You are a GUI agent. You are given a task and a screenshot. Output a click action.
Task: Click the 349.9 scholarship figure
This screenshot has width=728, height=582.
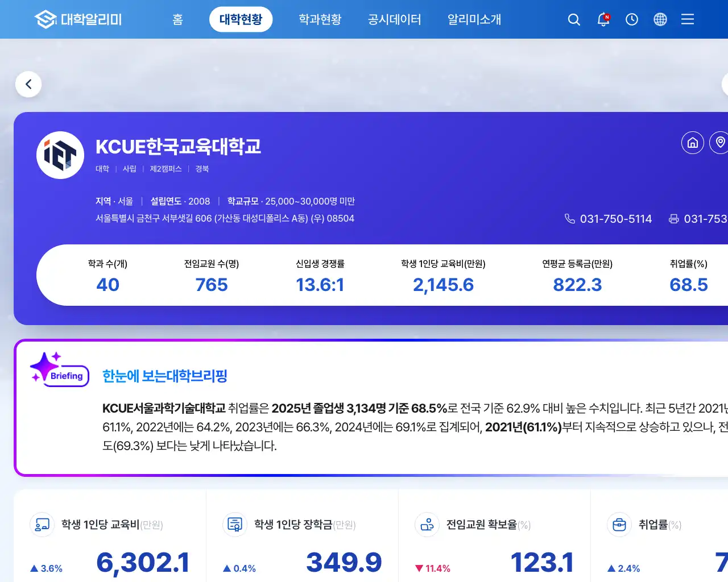tap(344, 563)
